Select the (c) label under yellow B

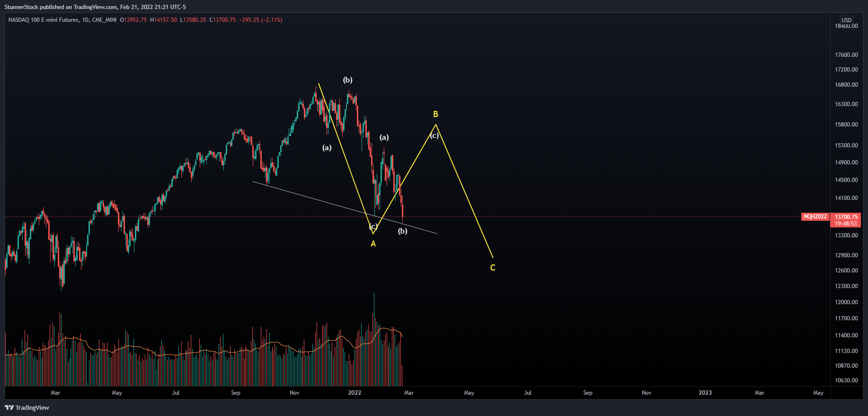434,136
